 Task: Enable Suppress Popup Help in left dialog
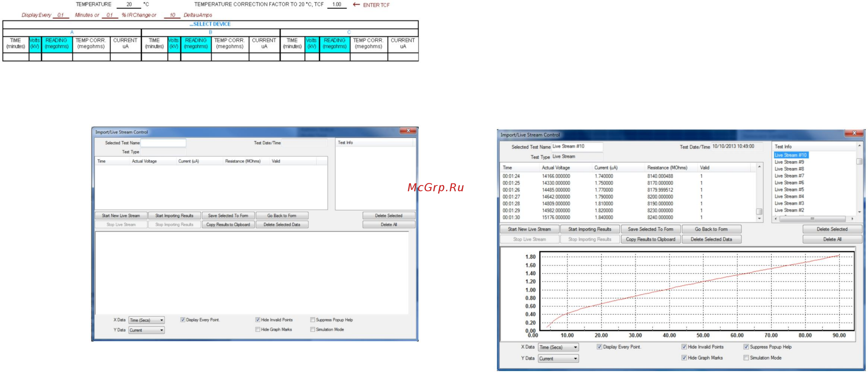pyautogui.click(x=313, y=320)
